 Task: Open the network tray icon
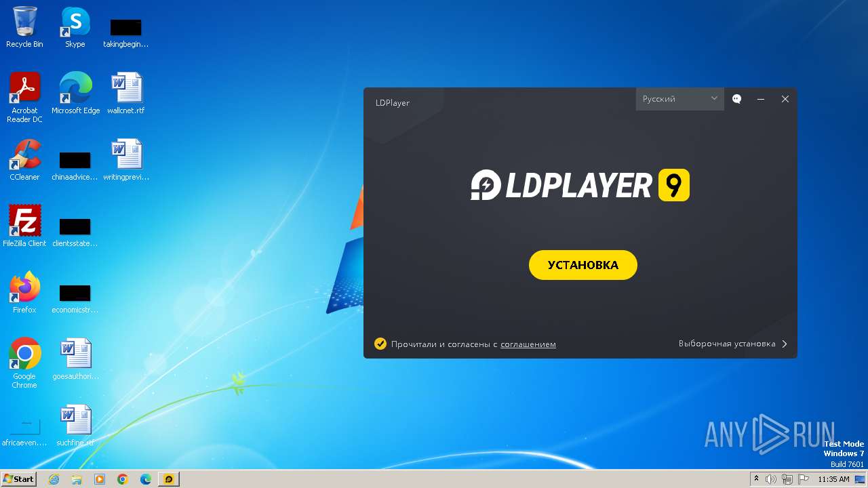point(787,479)
